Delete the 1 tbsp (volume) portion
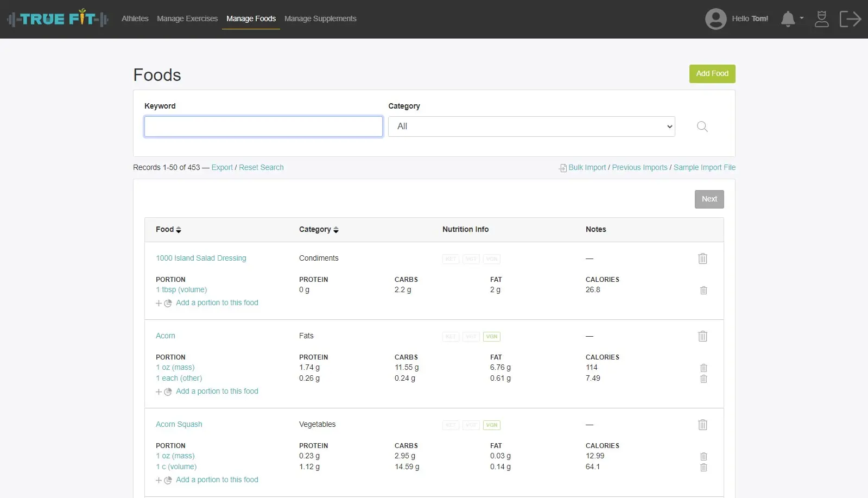The image size is (868, 498). pos(704,290)
